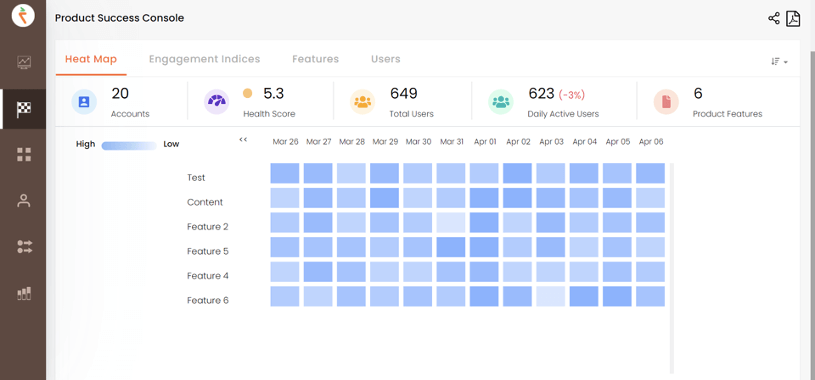Switch to the Engagement Indices tab
815x380 pixels.
tap(204, 59)
